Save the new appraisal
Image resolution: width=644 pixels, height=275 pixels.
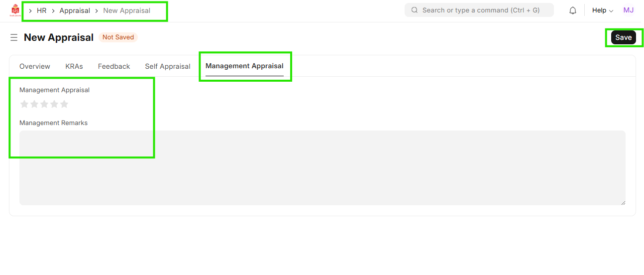623,37
